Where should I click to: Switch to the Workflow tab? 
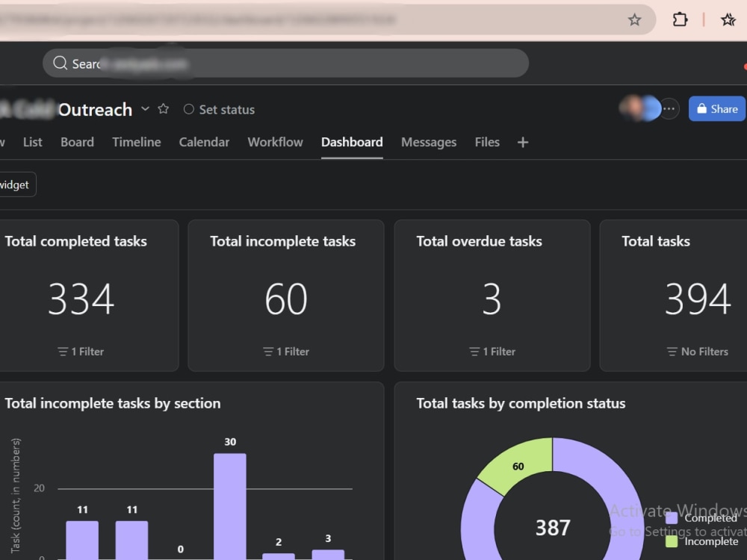click(x=276, y=143)
